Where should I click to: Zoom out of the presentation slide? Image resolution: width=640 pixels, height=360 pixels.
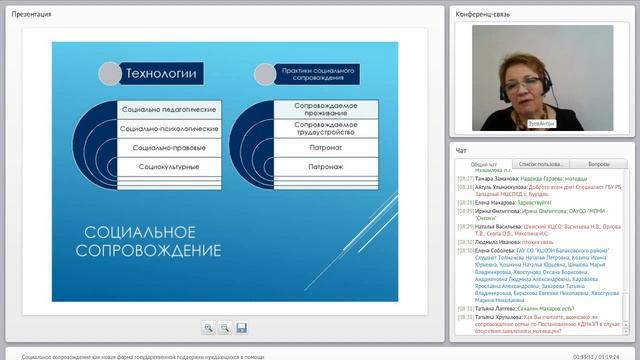[x=225, y=328]
